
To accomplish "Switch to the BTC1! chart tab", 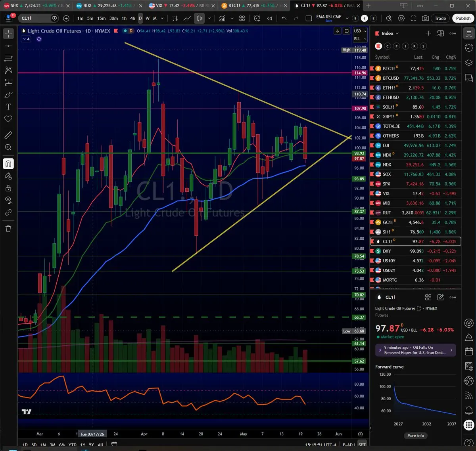I will pos(253,6).
